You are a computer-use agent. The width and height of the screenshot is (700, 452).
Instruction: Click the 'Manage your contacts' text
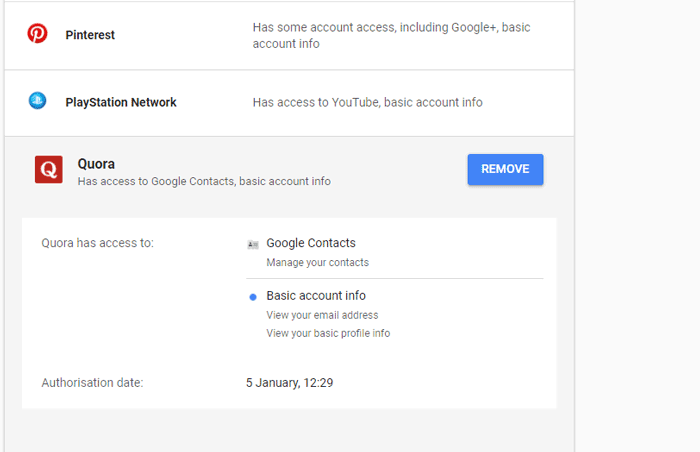[317, 262]
